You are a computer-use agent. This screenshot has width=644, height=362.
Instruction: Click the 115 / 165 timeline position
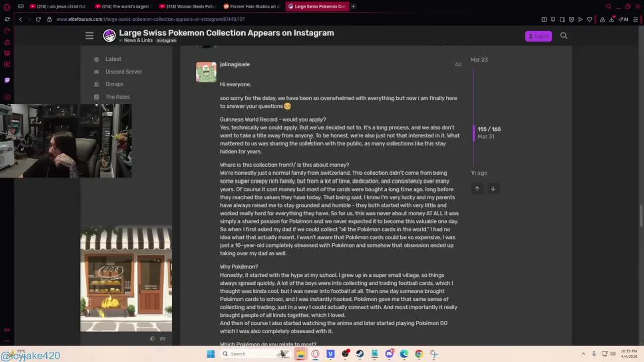[x=489, y=129]
